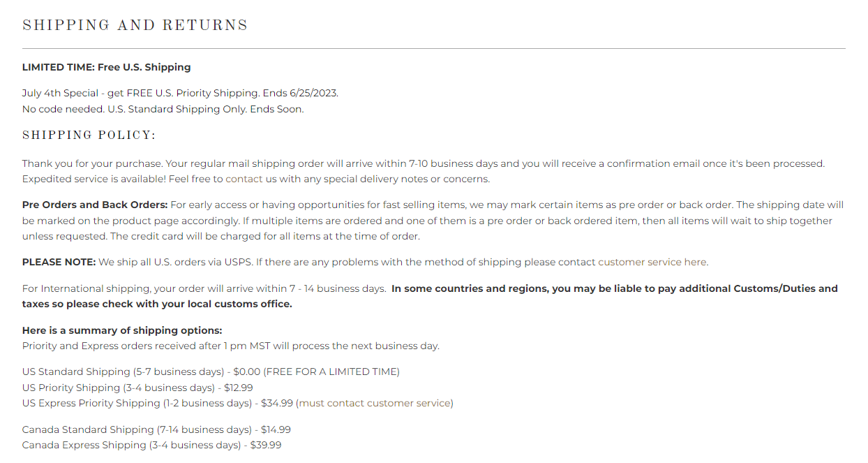868x463 pixels.
Task: Click "must contact customer service" link
Action: [375, 403]
